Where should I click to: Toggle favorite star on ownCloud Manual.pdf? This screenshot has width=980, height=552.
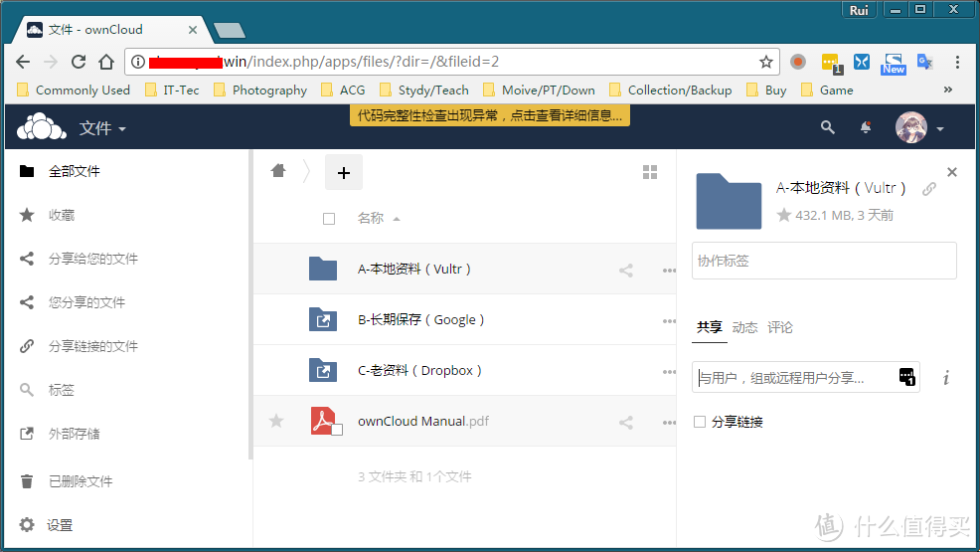[x=276, y=421]
